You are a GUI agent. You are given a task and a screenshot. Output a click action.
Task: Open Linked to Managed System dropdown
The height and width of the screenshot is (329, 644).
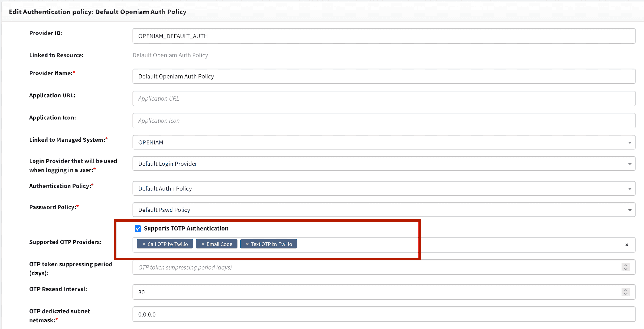click(384, 143)
